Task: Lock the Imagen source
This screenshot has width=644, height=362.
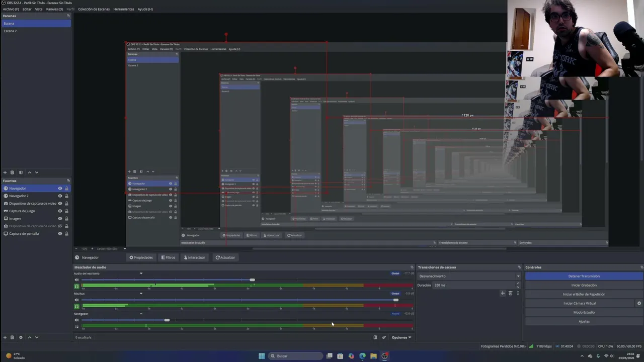Action: [x=66, y=219]
